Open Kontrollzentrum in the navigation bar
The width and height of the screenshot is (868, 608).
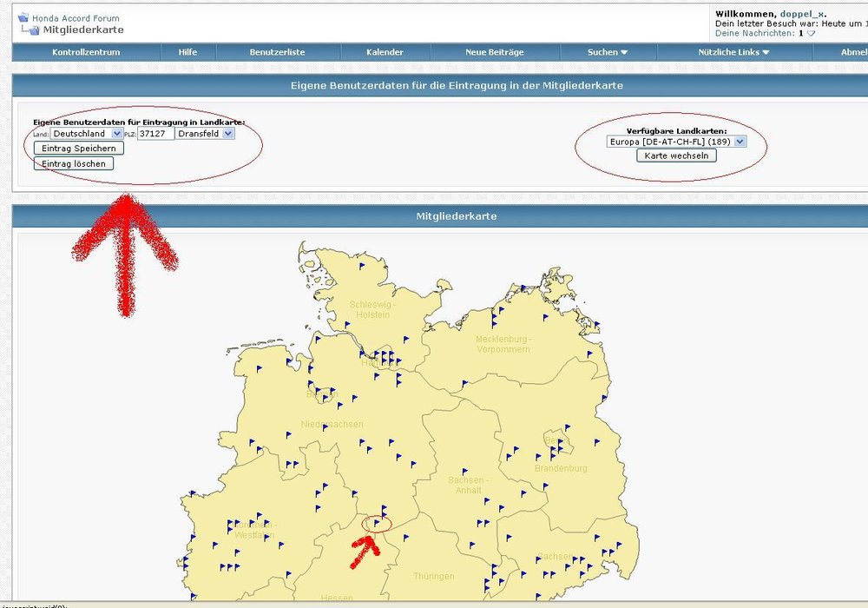pos(86,52)
